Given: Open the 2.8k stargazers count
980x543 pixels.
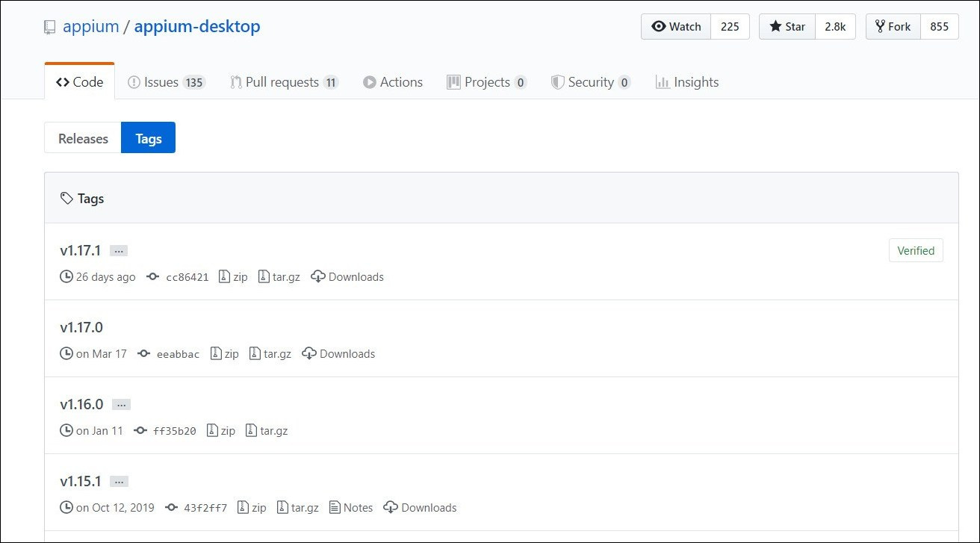Looking at the screenshot, I should pyautogui.click(x=835, y=26).
